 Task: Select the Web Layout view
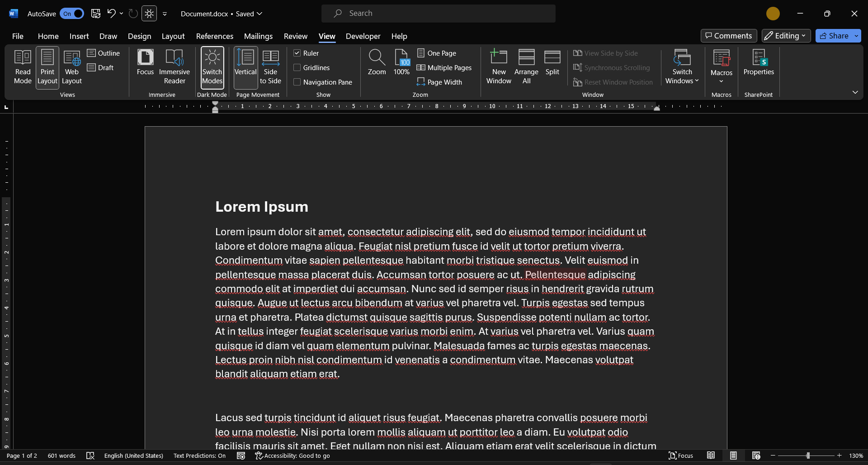tap(71, 67)
